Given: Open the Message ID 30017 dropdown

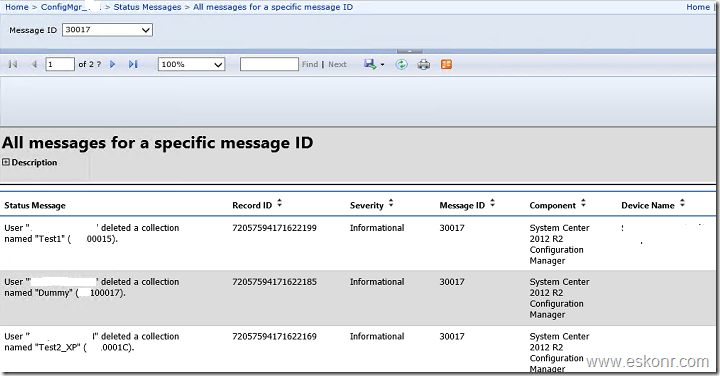Looking at the screenshot, I should (x=107, y=30).
